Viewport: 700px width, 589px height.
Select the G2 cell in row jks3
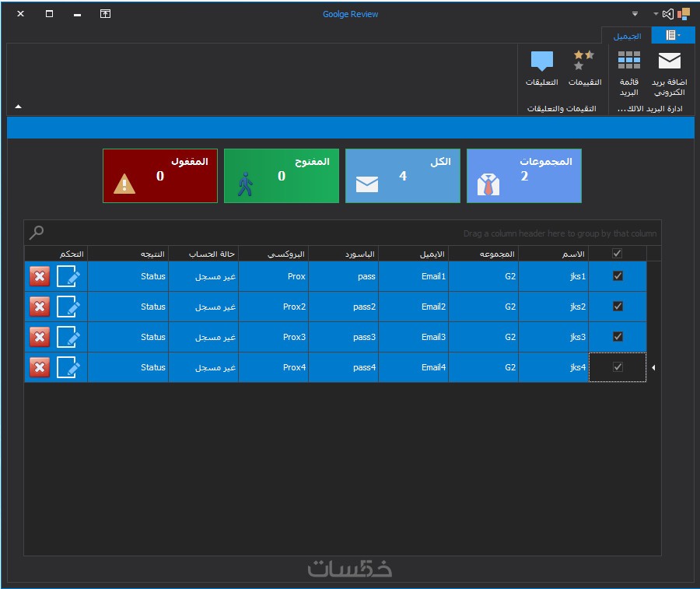[484, 337]
